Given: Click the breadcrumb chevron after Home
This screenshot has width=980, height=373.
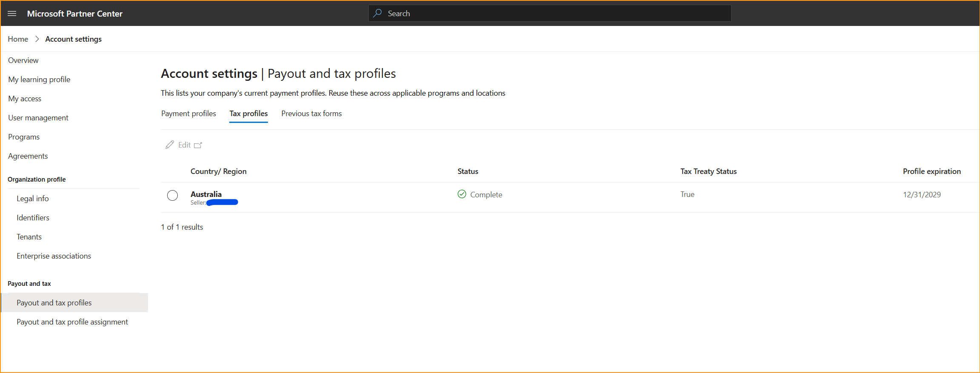Looking at the screenshot, I should 37,39.
